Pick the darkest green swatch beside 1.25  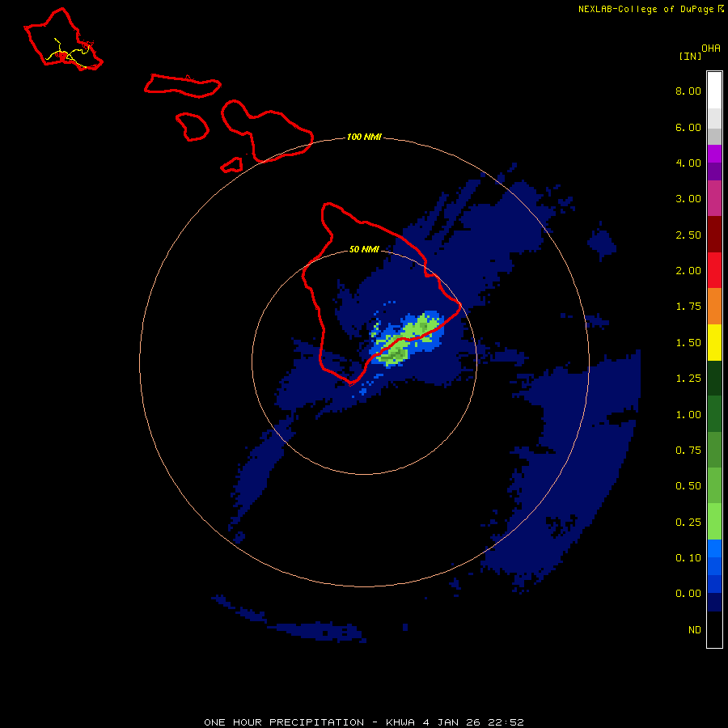[714, 379]
